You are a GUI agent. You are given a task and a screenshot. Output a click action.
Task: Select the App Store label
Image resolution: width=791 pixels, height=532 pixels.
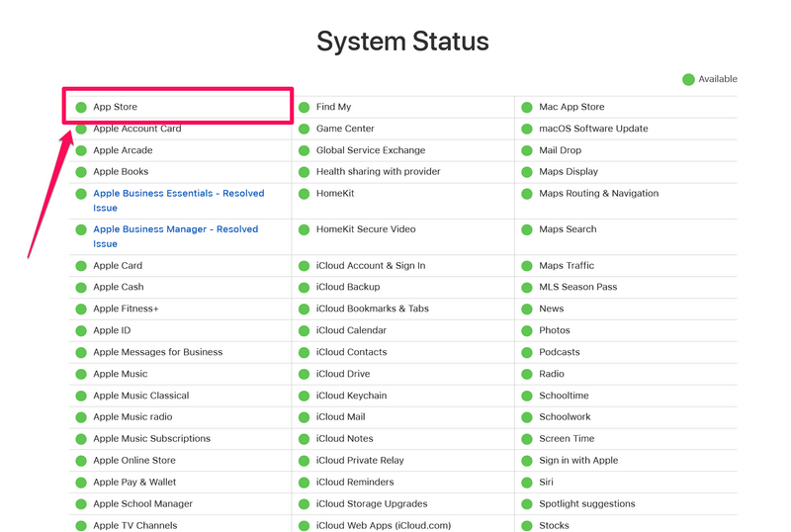click(115, 107)
